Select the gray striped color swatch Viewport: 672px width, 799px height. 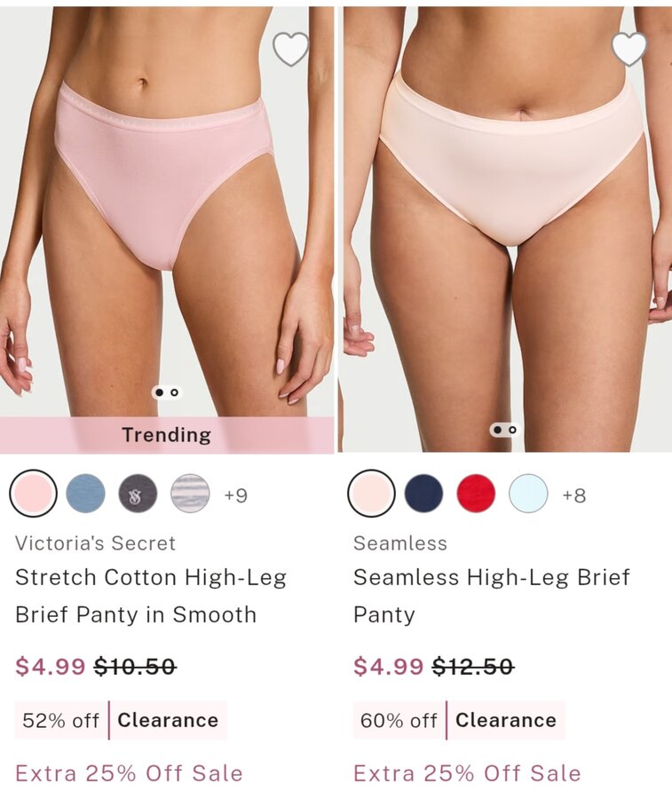click(190, 494)
